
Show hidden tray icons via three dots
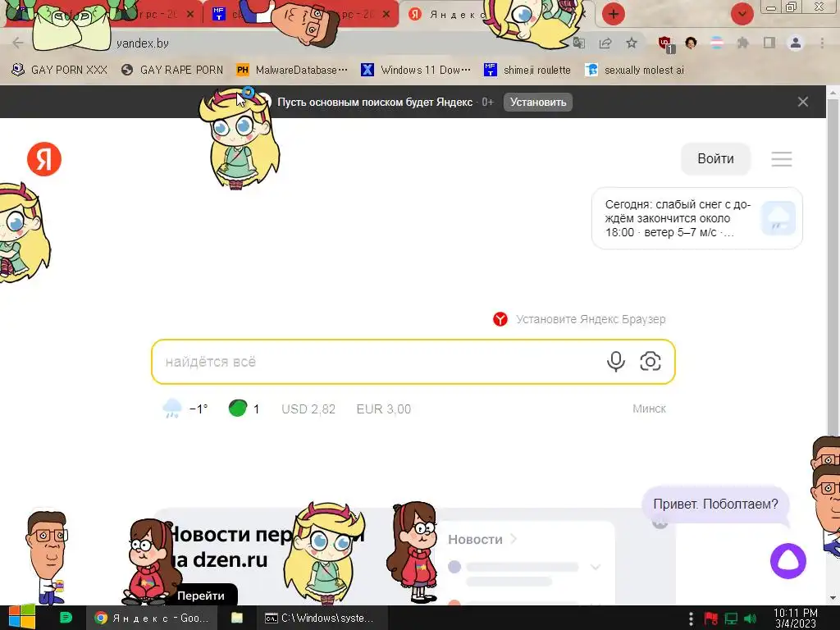(x=691, y=619)
